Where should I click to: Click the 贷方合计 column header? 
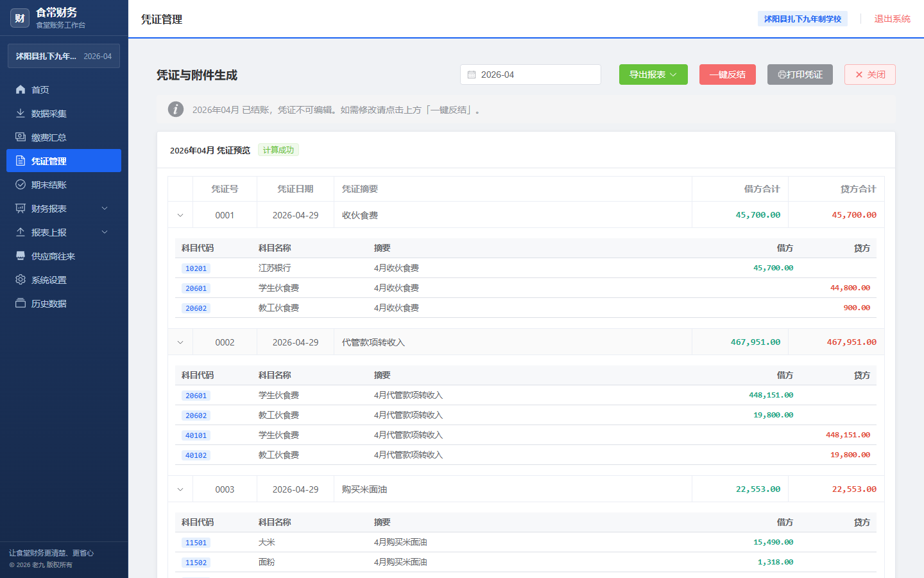click(858, 189)
